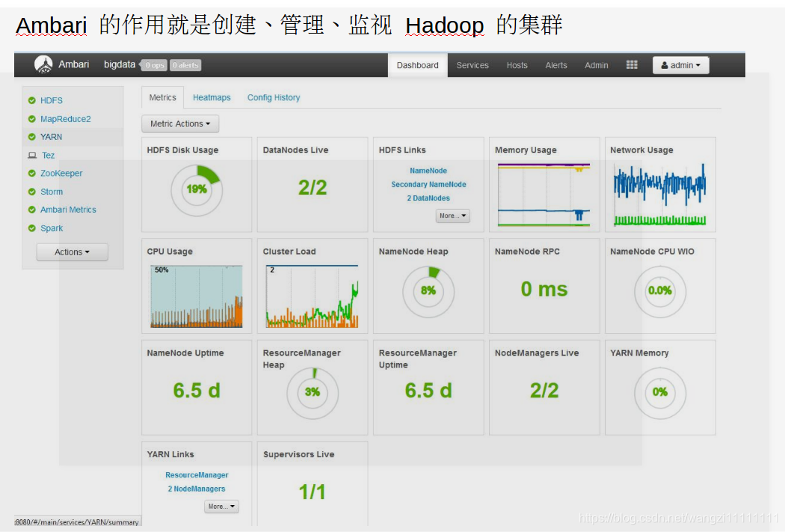Click the NameNode Heap 8% gauge
The image size is (785, 532).
coord(428,291)
